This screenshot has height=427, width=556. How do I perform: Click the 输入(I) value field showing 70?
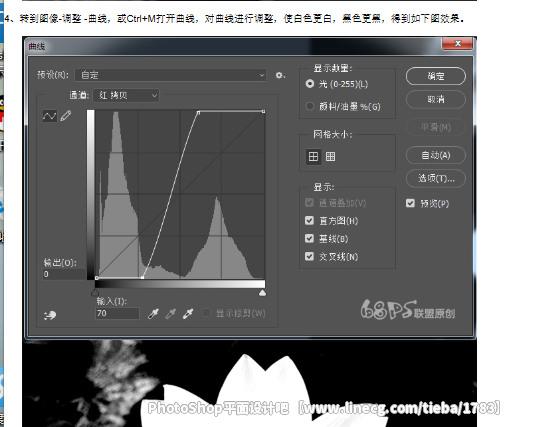pos(117,314)
